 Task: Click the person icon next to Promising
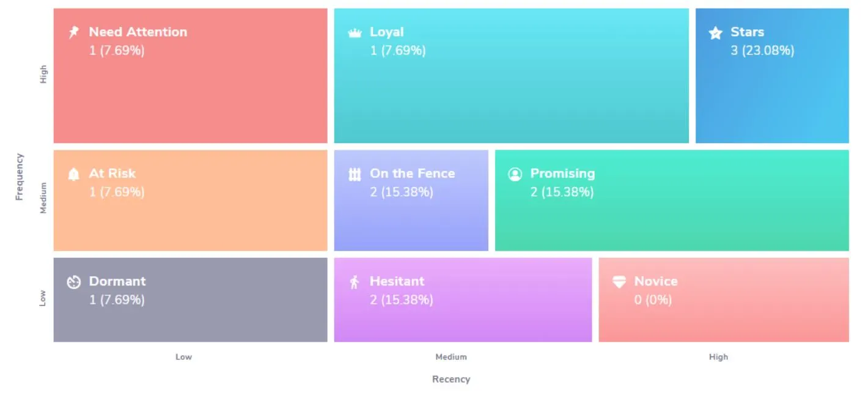tap(515, 174)
